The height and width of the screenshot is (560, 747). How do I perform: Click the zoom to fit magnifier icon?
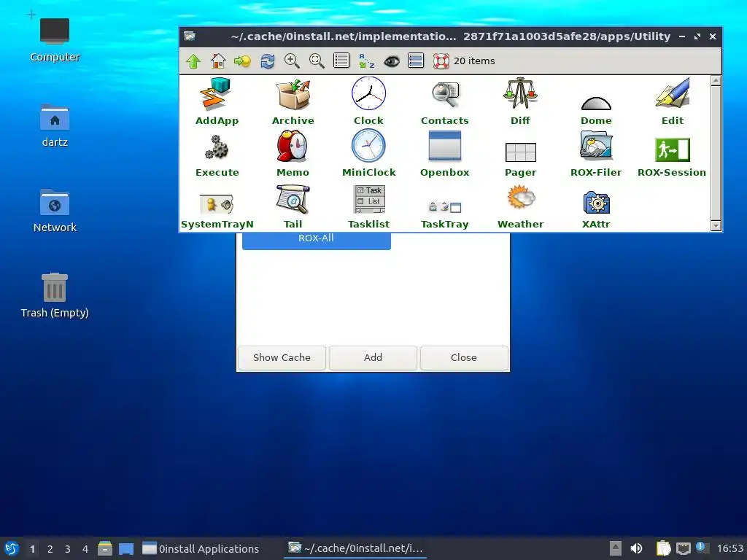click(317, 61)
